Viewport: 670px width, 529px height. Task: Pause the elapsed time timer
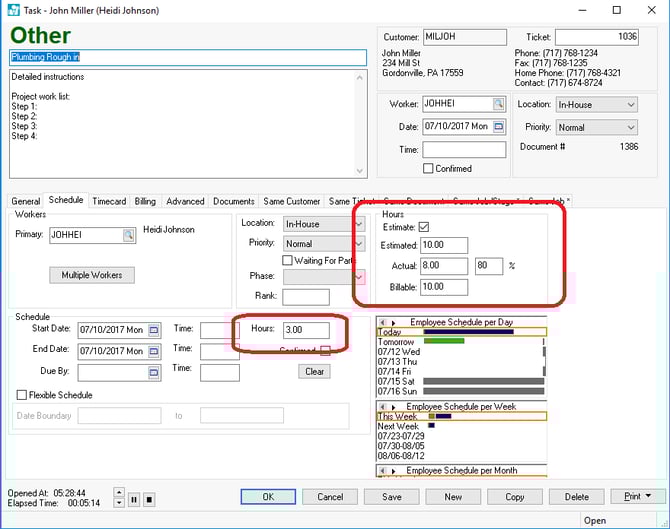[134, 499]
